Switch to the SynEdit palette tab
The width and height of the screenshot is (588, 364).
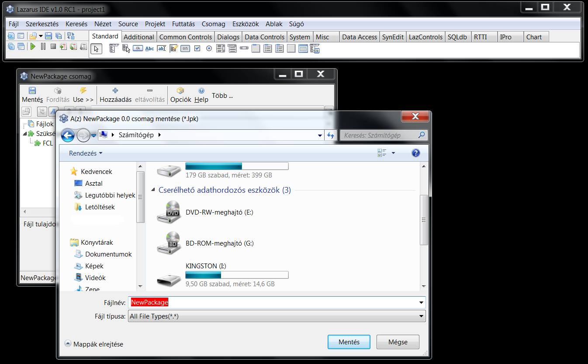(393, 37)
